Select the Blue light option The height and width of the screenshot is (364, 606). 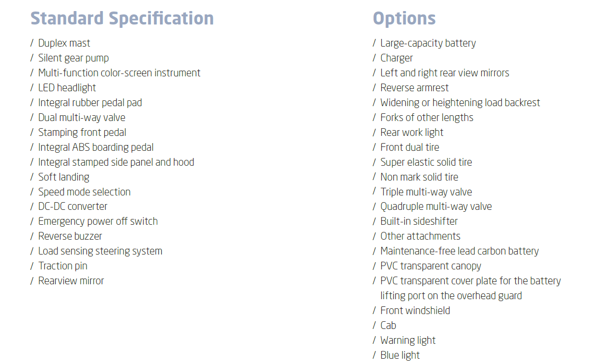click(x=400, y=355)
